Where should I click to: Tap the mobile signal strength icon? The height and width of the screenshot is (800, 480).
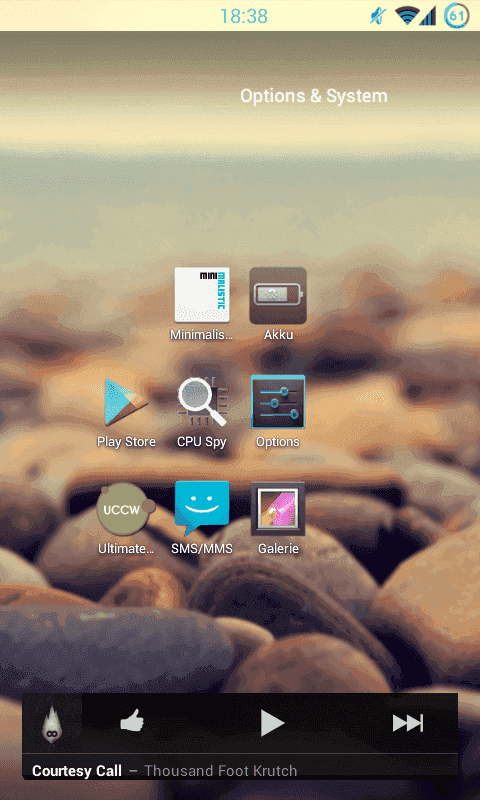tap(427, 16)
